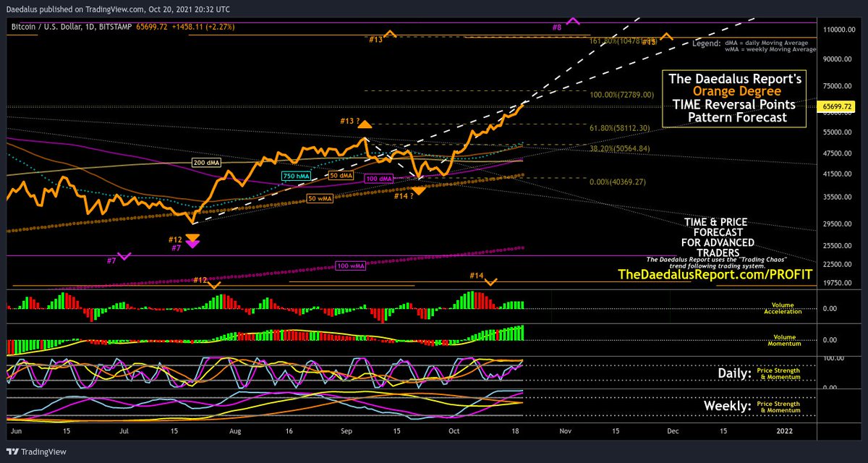Click the Jul label on time axis
Viewport: 868px width, 463px height.
124,430
